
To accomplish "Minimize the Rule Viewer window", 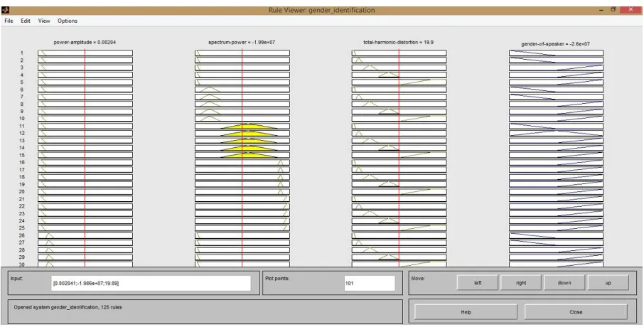I will [x=601, y=10].
